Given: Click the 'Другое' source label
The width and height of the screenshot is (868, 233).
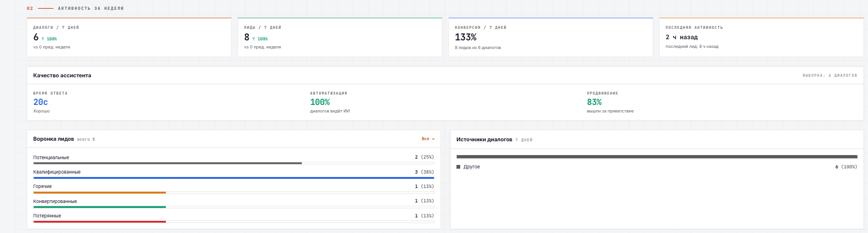Looking at the screenshot, I should click(472, 167).
